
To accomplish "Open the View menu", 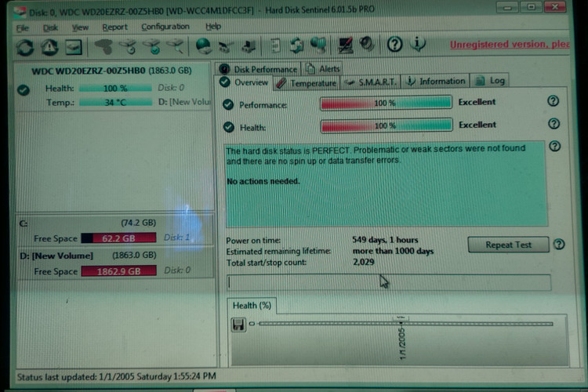I will [80, 27].
